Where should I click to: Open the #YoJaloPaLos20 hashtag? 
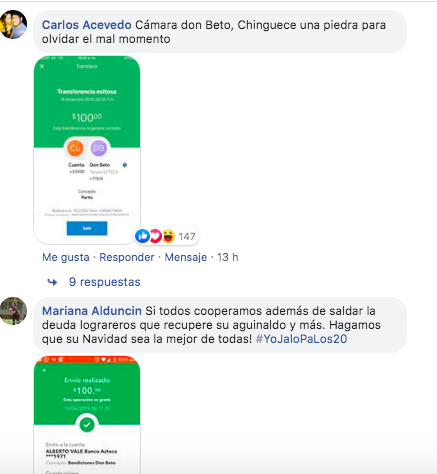(x=301, y=339)
